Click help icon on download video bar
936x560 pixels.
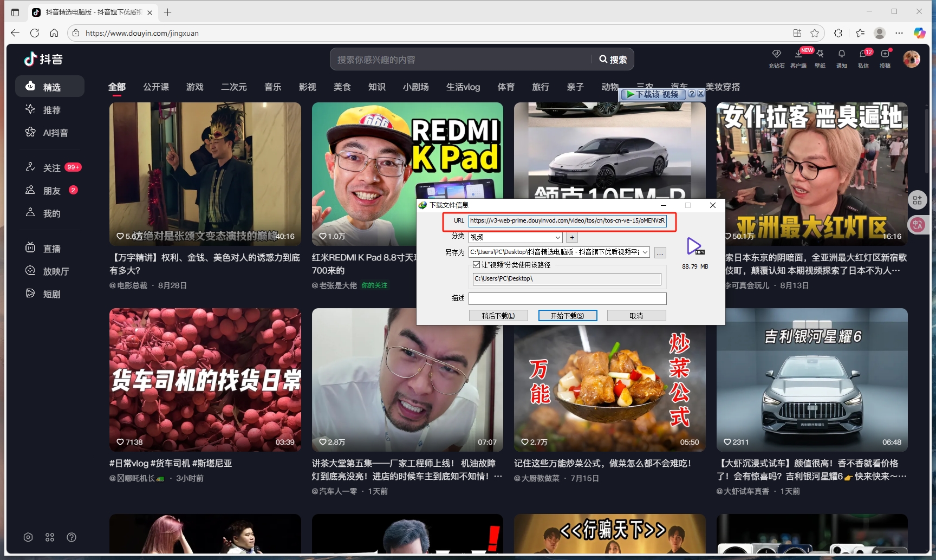click(x=692, y=94)
